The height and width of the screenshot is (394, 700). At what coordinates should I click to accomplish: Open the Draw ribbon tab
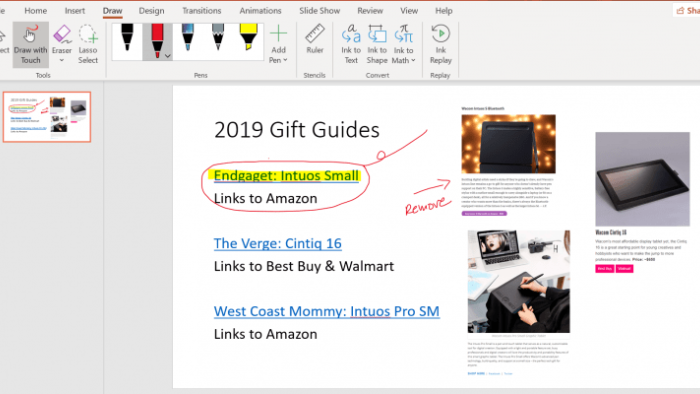112,11
